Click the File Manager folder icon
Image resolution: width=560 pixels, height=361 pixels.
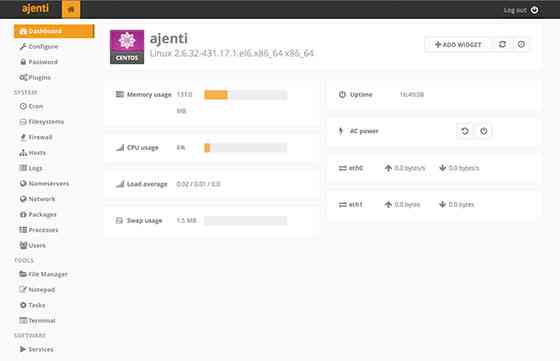23,274
